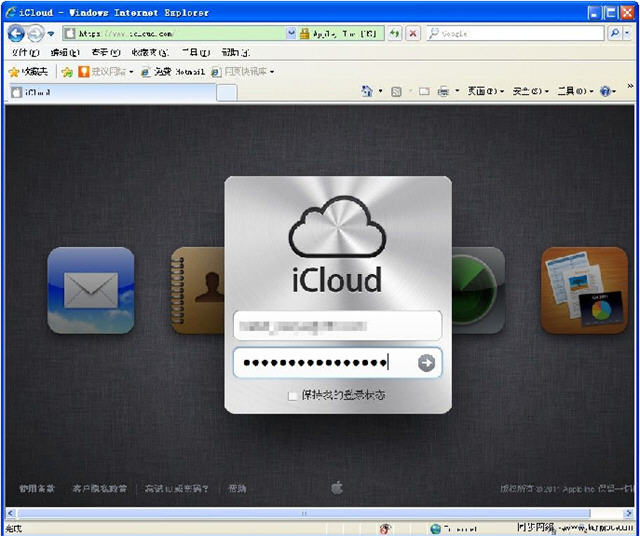Click the Contacts address book icon
The image size is (640, 536).
[x=198, y=290]
